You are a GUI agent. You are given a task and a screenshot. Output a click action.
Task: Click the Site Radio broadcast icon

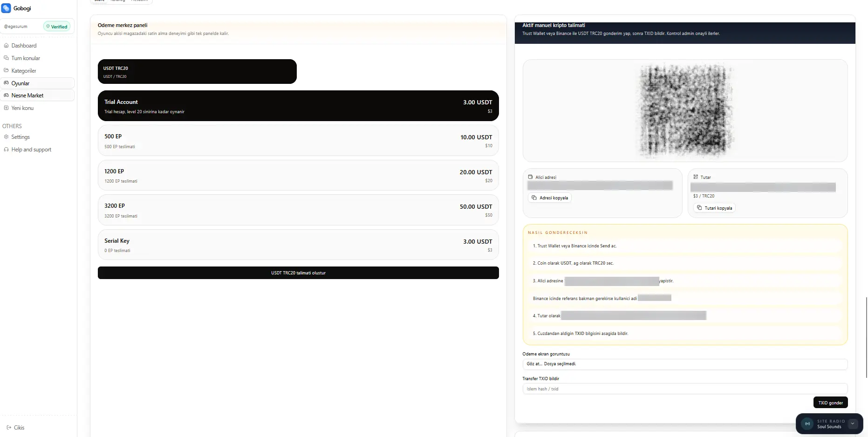pyautogui.click(x=807, y=424)
